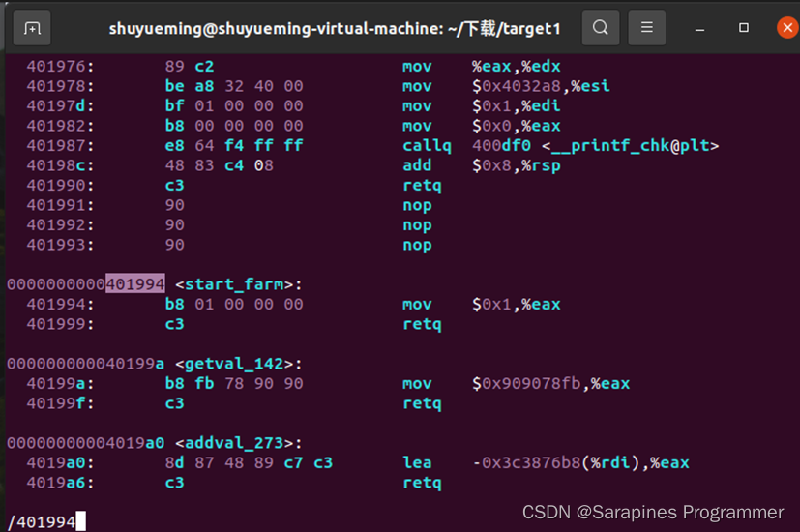Image resolution: width=800 pixels, height=532 pixels.
Task: Open the hamburger menu
Action: 647,27
